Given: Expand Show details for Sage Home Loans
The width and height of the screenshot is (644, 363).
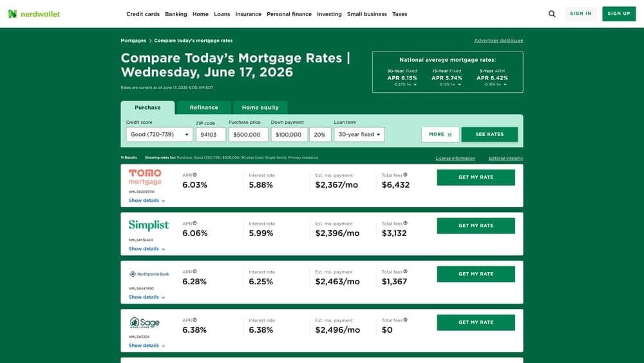Looking at the screenshot, I should (147, 346).
